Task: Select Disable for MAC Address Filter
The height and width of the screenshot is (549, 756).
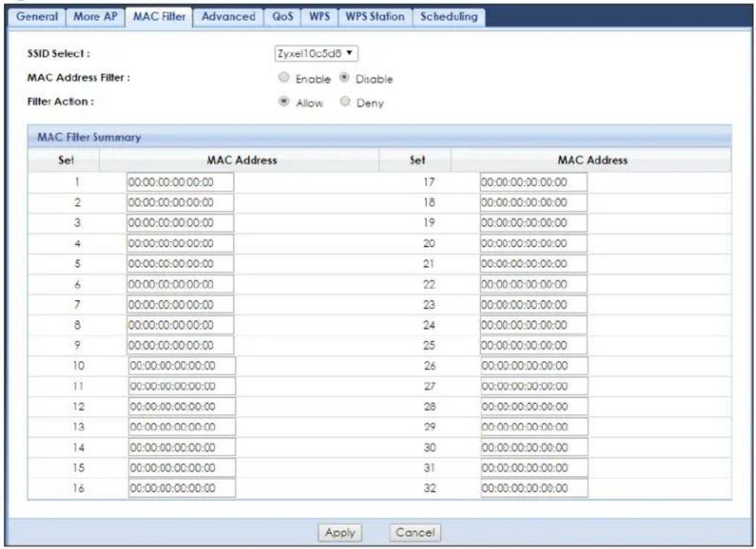Action: click(344, 77)
